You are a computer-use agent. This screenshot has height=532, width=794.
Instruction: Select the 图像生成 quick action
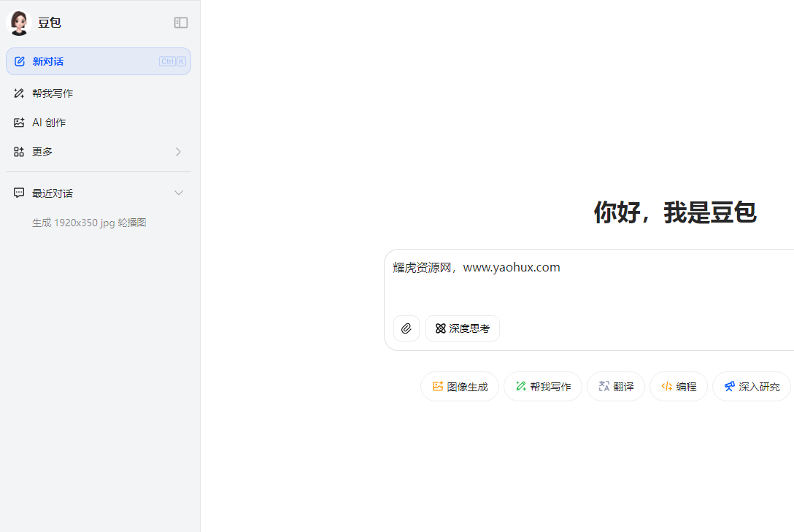[x=460, y=387]
